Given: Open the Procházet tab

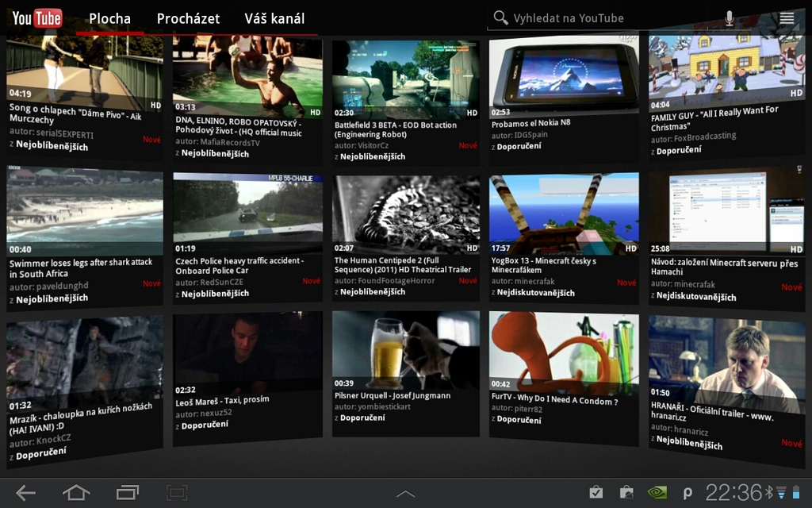Looking at the screenshot, I should (x=188, y=17).
